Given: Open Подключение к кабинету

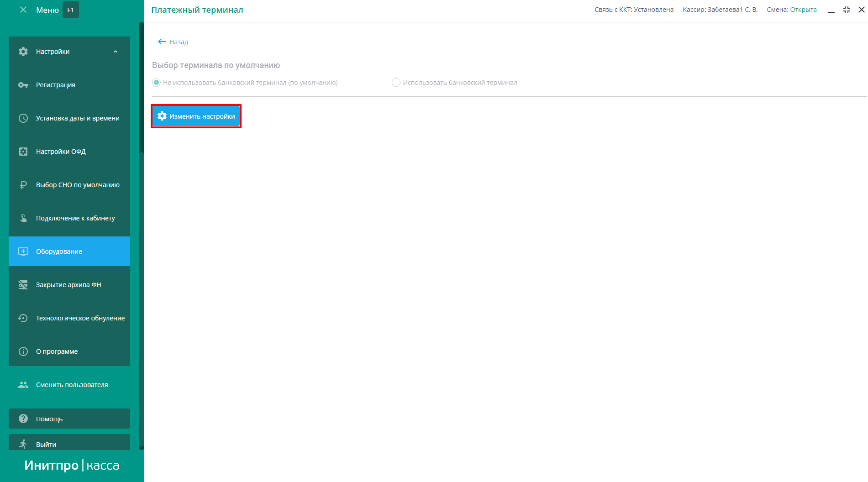Looking at the screenshot, I should (x=69, y=218).
